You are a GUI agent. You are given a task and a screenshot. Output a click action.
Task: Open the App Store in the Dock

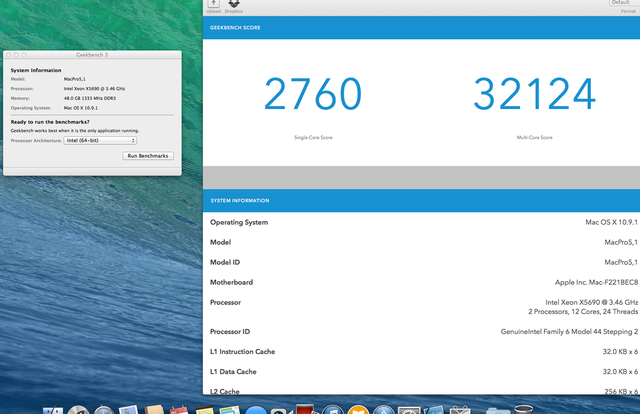click(x=383, y=410)
